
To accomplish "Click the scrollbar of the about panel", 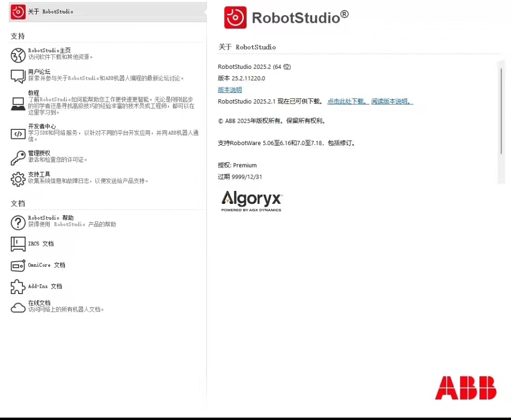I will point(501,111).
